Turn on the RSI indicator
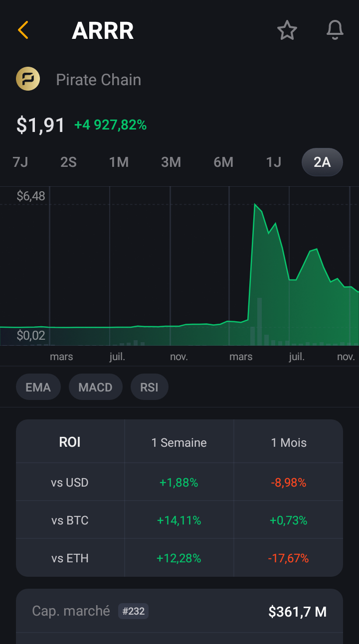 [x=149, y=387]
